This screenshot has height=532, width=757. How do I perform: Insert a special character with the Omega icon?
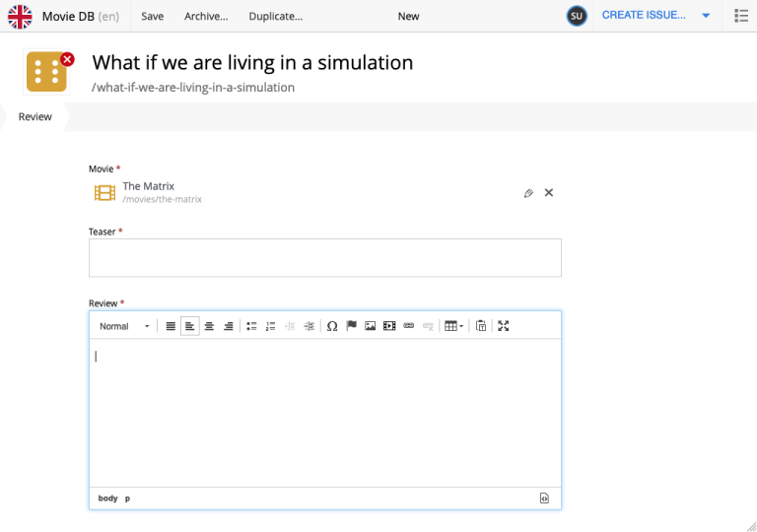pos(332,326)
